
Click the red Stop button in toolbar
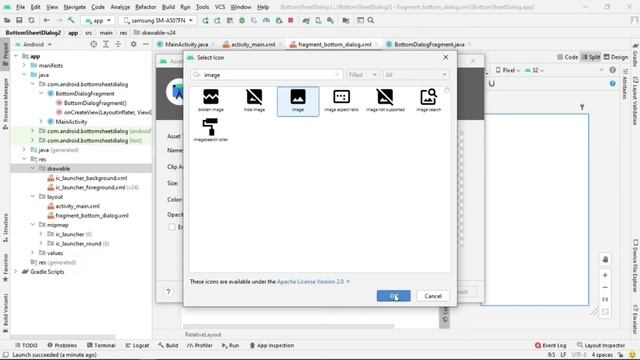tap(291, 20)
